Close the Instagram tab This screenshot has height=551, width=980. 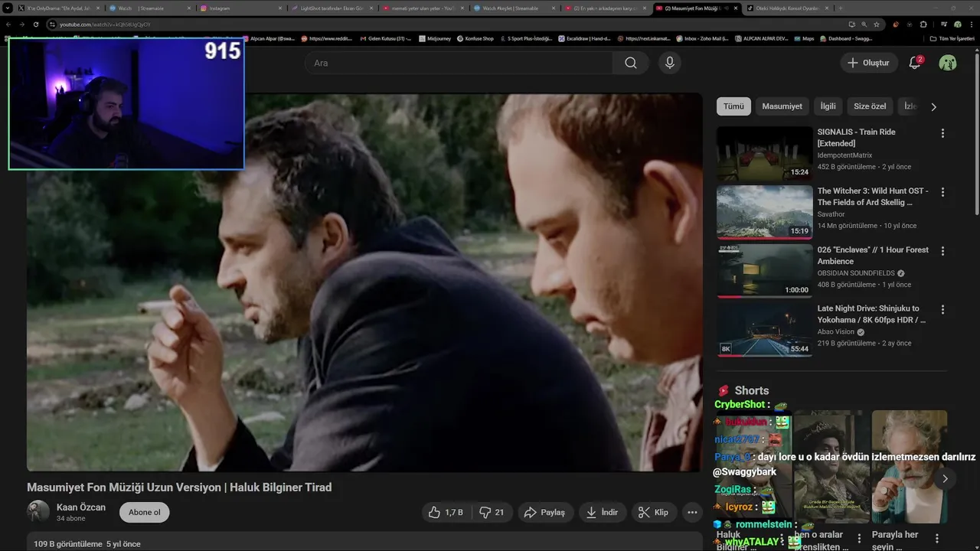pyautogui.click(x=281, y=8)
